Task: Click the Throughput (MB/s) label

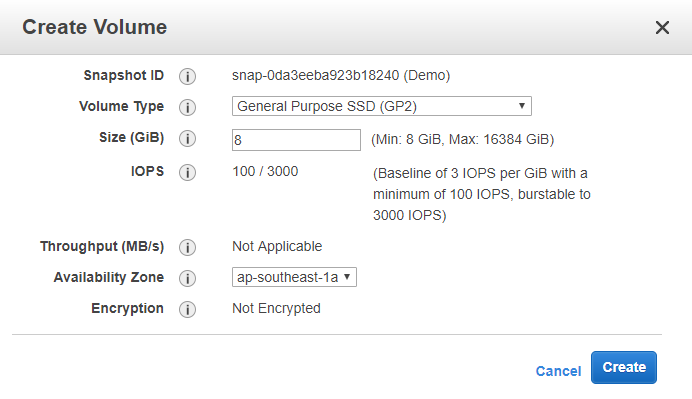Action: [102, 246]
